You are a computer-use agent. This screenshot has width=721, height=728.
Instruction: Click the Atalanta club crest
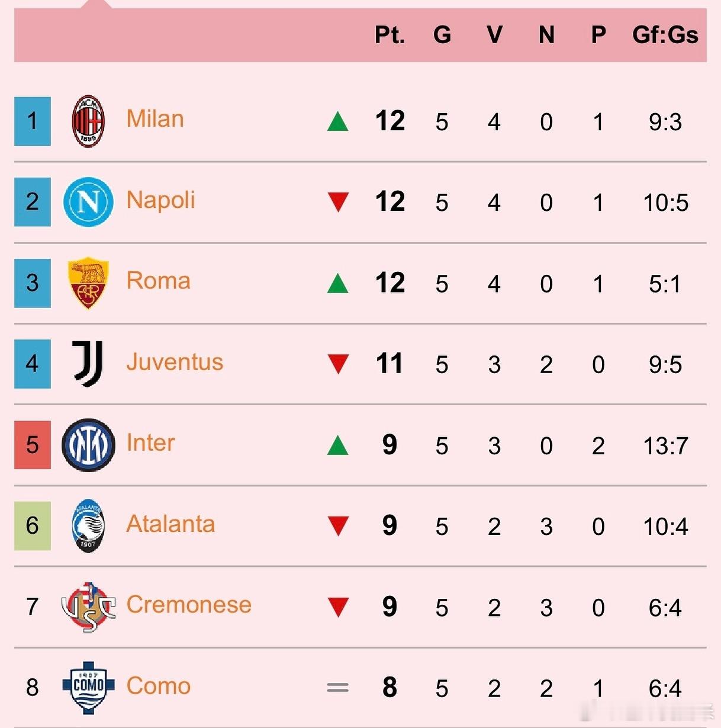88,525
